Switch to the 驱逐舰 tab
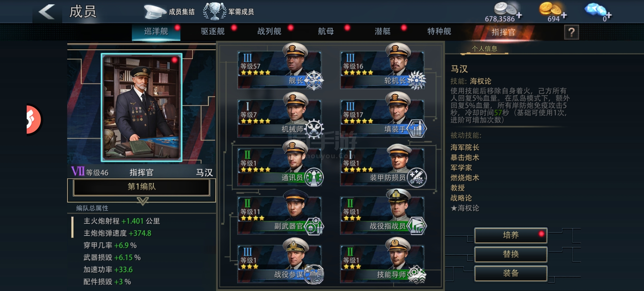 point(213,32)
